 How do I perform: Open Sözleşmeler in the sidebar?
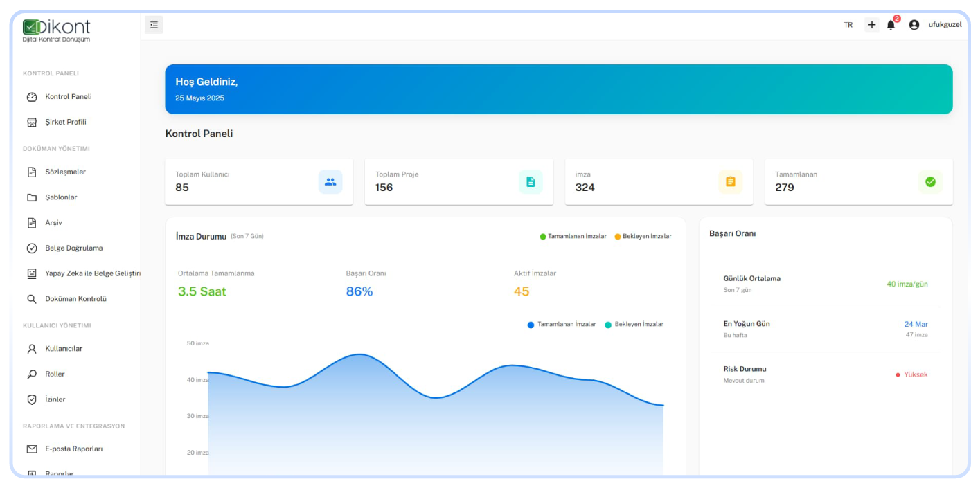click(65, 172)
